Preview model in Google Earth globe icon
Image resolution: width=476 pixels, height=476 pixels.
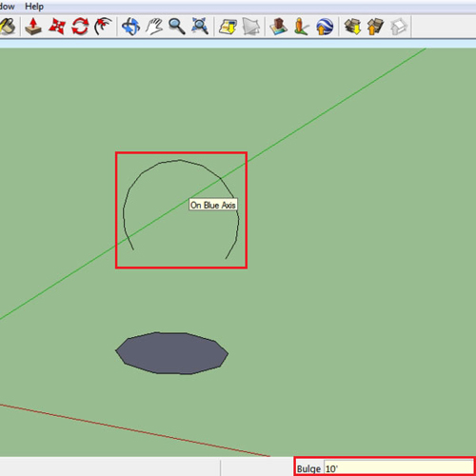325,26
